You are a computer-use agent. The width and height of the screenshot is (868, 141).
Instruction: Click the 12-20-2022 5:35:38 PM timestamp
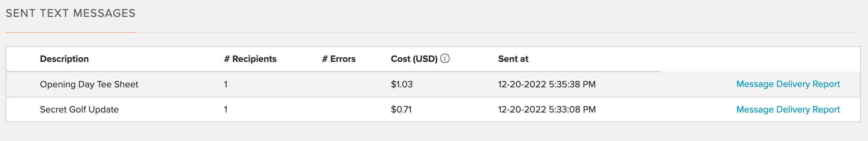pyautogui.click(x=547, y=84)
